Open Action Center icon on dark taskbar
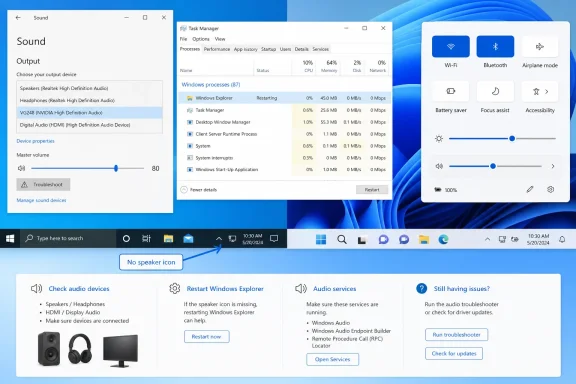Screen dimensions: 576x384 (x=274, y=238)
